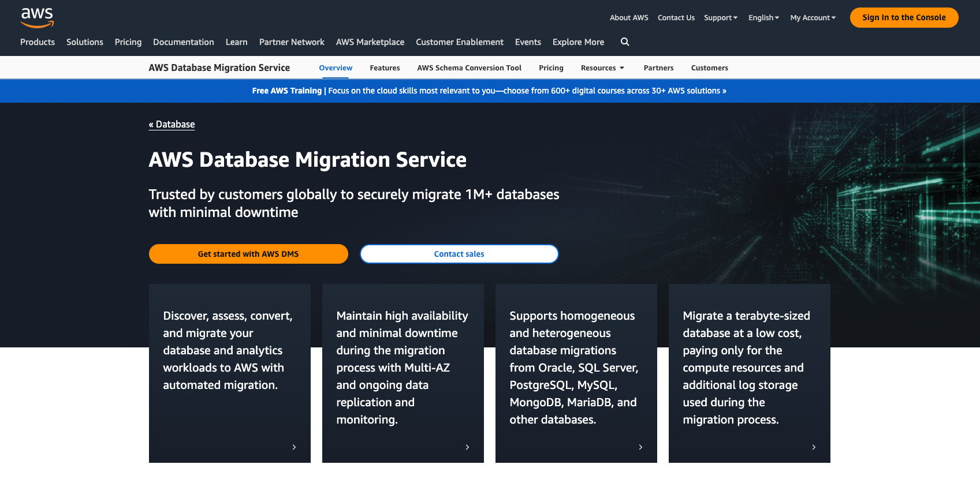This screenshot has width=980, height=498.
Task: Click arrow on Maintain high availability card
Action: pos(467,447)
